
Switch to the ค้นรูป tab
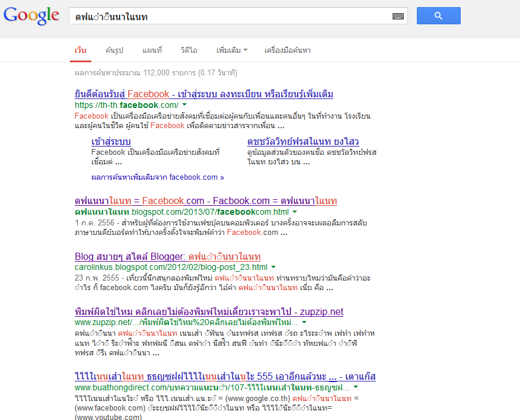click(114, 50)
